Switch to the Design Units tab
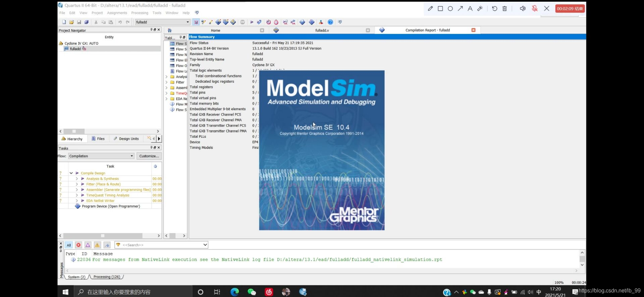This screenshot has width=644, height=297. click(126, 139)
